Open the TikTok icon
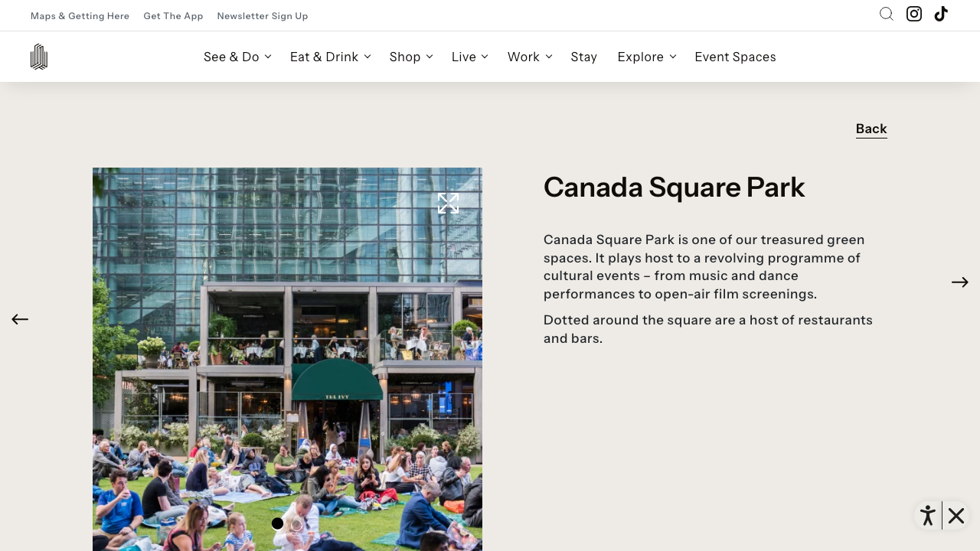980x551 pixels. [940, 14]
